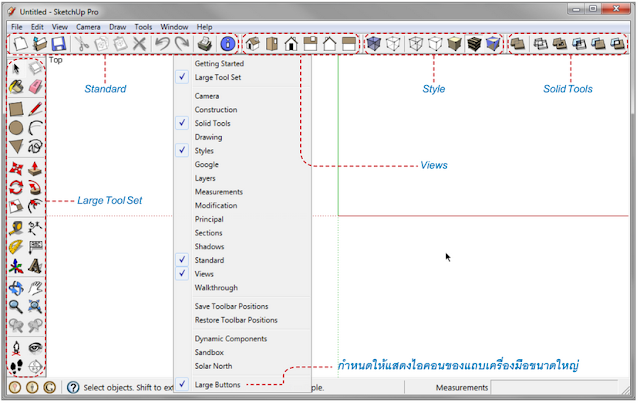Open the View menu

[60, 27]
